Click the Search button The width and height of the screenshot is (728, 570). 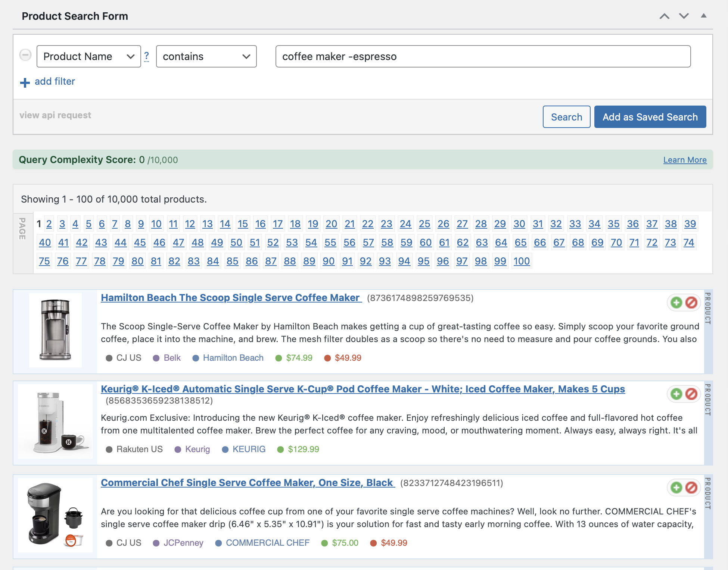(x=566, y=117)
